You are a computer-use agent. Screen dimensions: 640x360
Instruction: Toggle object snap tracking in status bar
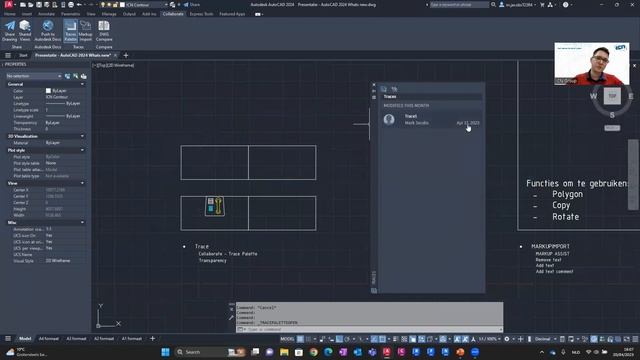tap(374, 339)
